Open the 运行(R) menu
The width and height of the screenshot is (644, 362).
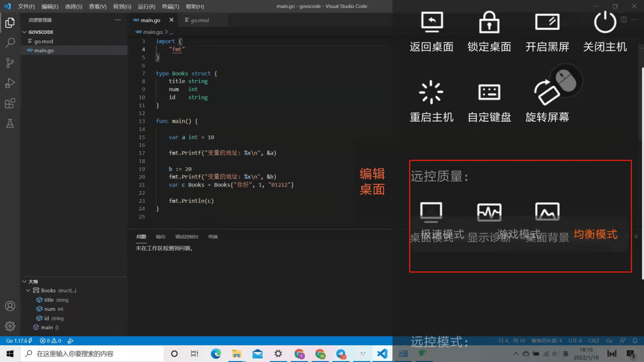pos(147,6)
